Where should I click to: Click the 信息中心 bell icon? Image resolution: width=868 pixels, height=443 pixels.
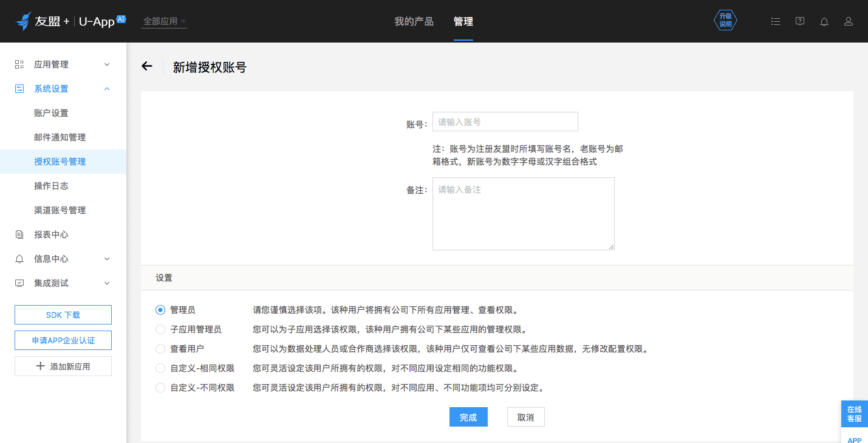click(19, 259)
